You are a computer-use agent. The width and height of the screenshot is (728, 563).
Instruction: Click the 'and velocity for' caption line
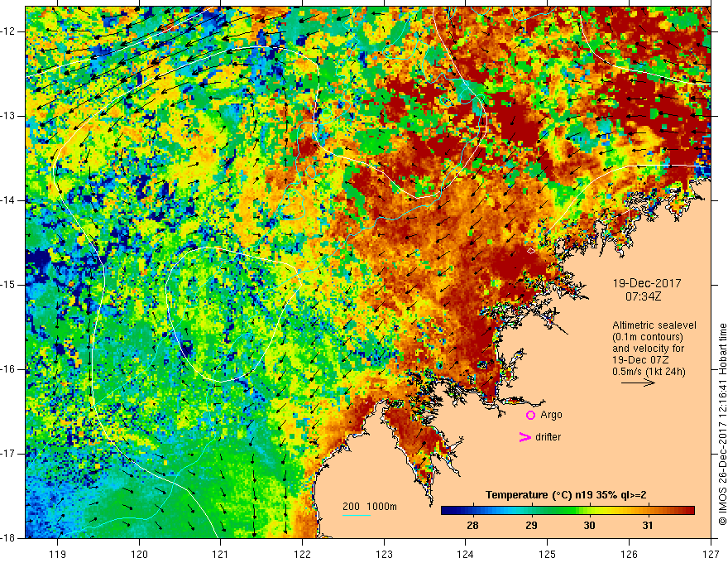click(648, 349)
